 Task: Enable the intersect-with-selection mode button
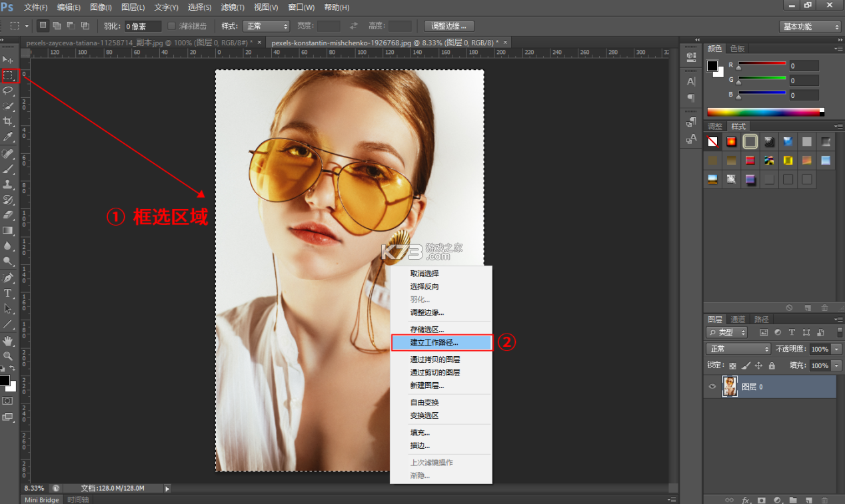pos(85,26)
